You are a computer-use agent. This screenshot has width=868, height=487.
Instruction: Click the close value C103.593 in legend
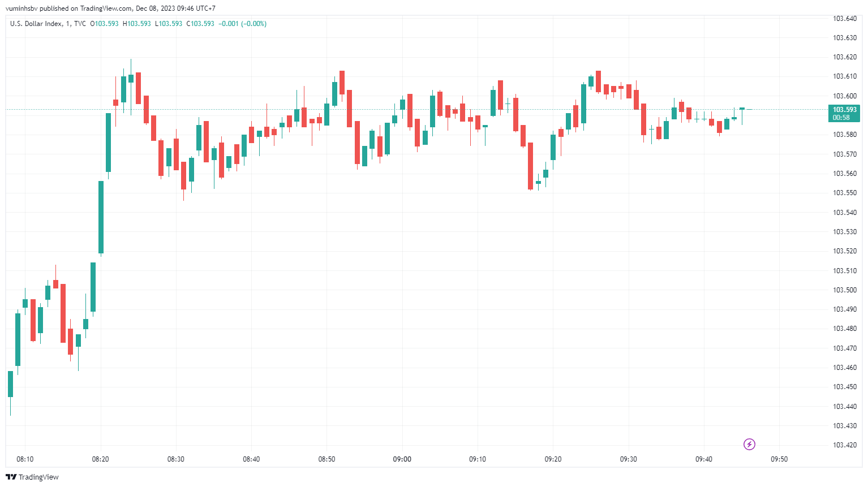200,24
